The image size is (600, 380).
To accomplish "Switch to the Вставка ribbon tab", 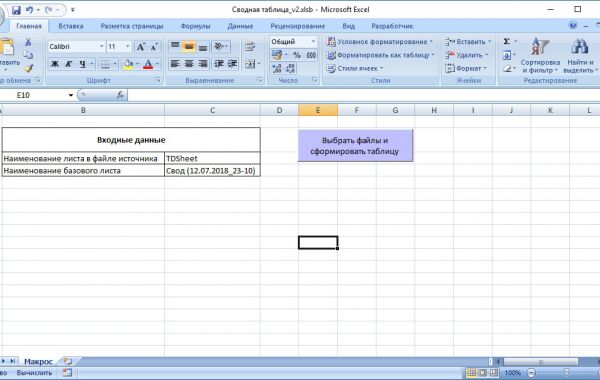I will tap(71, 26).
